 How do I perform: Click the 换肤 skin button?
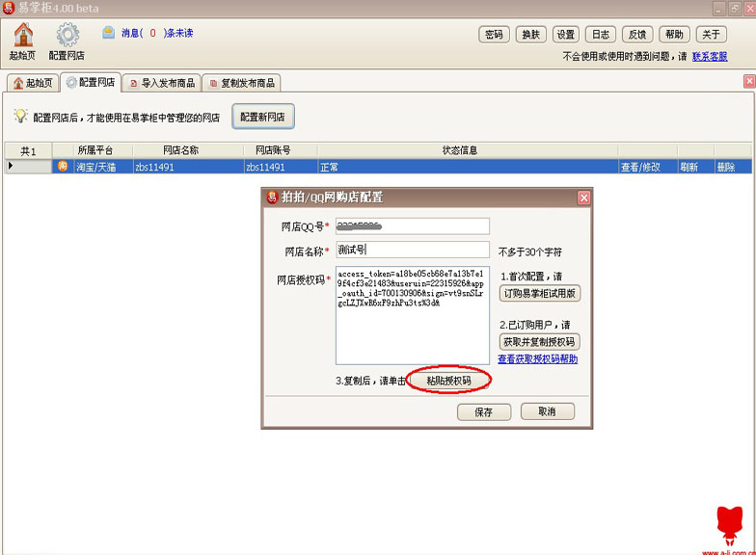tap(530, 35)
